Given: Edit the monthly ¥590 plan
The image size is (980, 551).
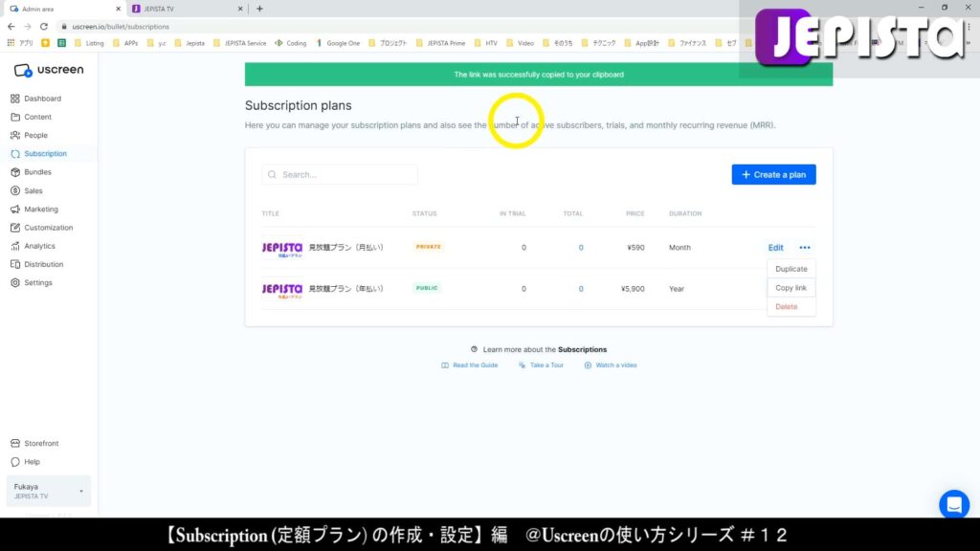Looking at the screenshot, I should (775, 248).
